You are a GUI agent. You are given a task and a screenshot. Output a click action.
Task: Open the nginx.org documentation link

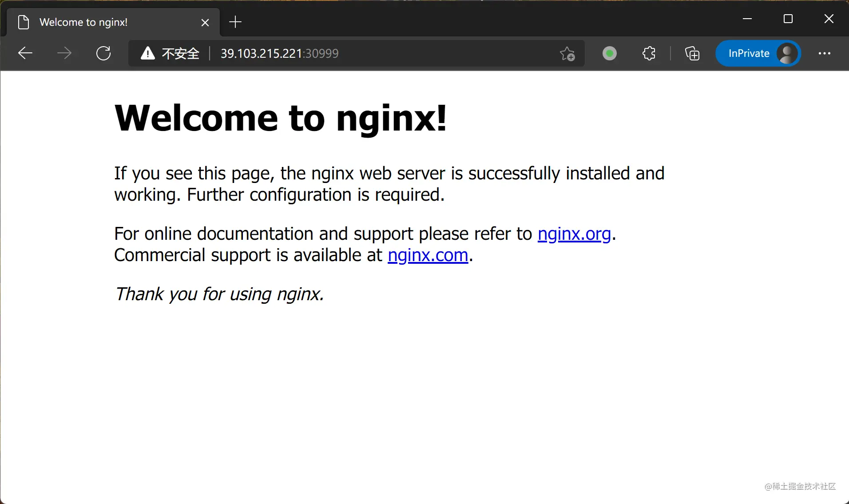pyautogui.click(x=574, y=234)
